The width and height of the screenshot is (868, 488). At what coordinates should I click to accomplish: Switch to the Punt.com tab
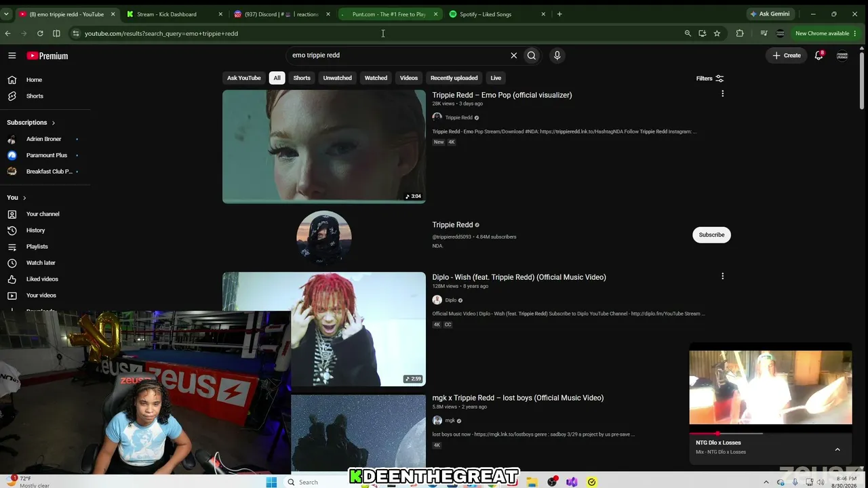390,14
